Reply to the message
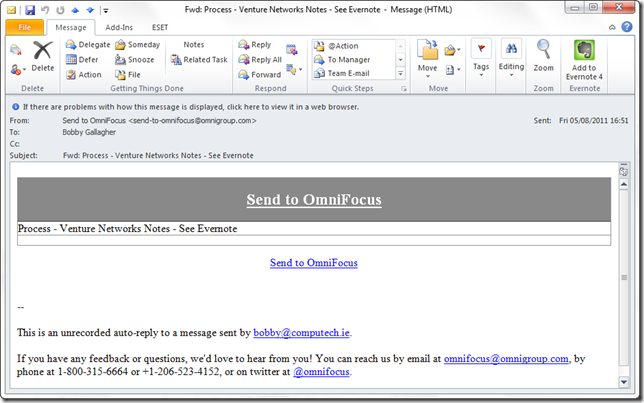Screen dimensions: 644x403 point(255,45)
